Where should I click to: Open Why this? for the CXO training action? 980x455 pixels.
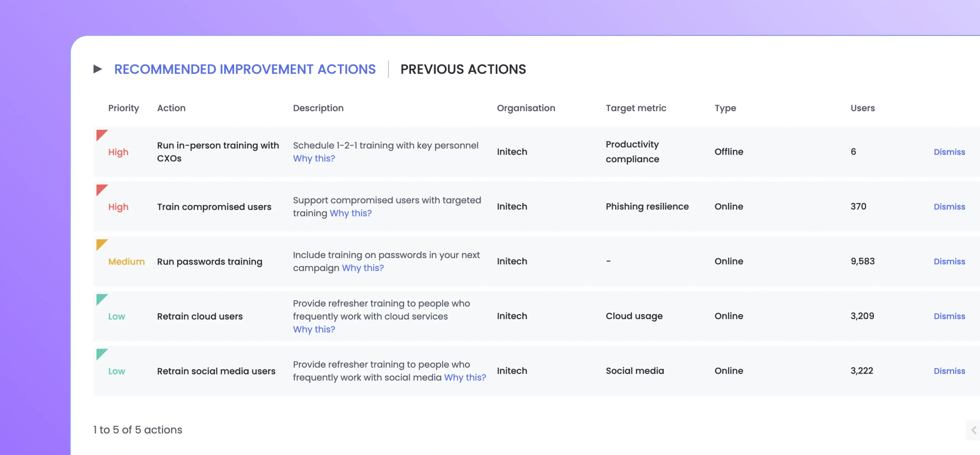314,158
